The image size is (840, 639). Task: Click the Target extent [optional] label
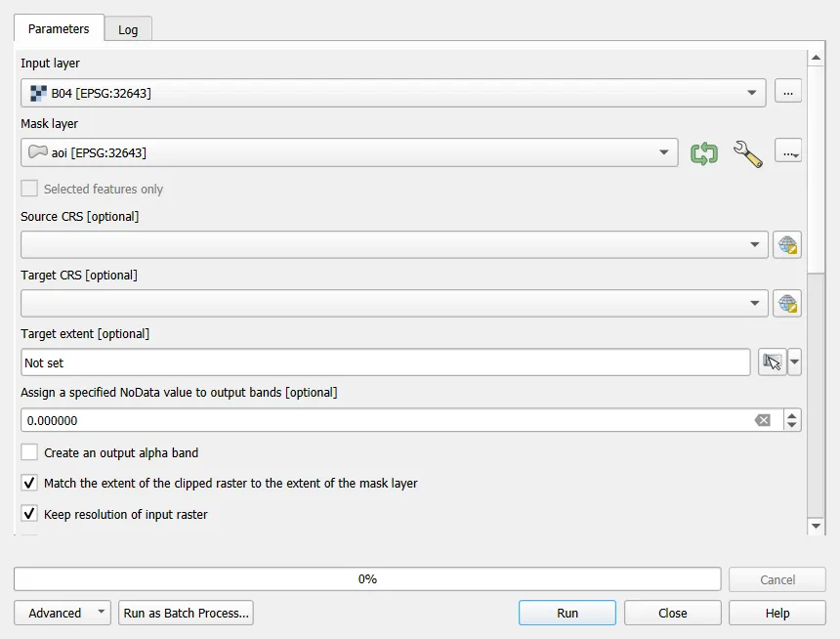[85, 333]
